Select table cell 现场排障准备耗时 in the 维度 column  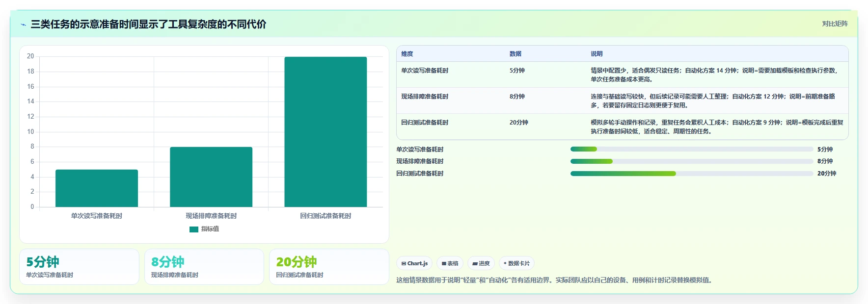[x=425, y=97]
